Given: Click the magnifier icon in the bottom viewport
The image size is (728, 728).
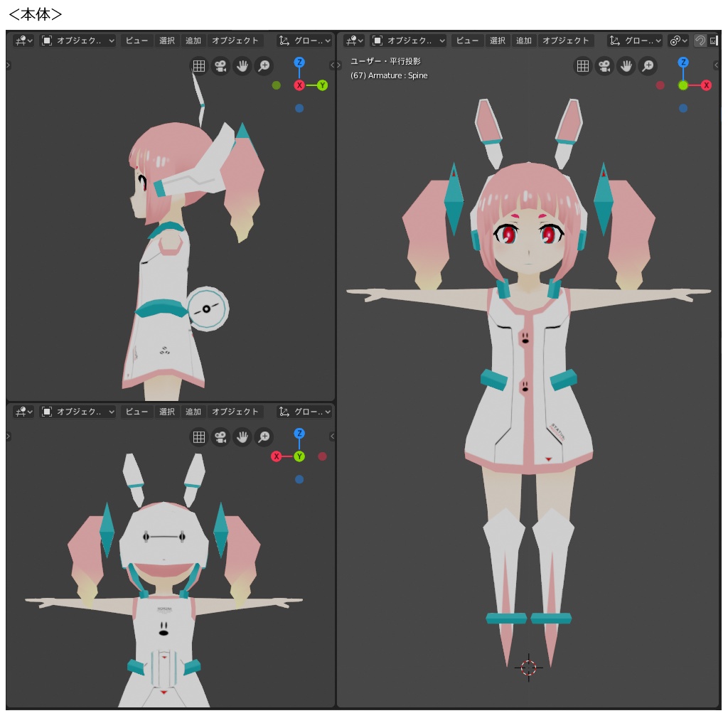Looking at the screenshot, I should click(264, 437).
